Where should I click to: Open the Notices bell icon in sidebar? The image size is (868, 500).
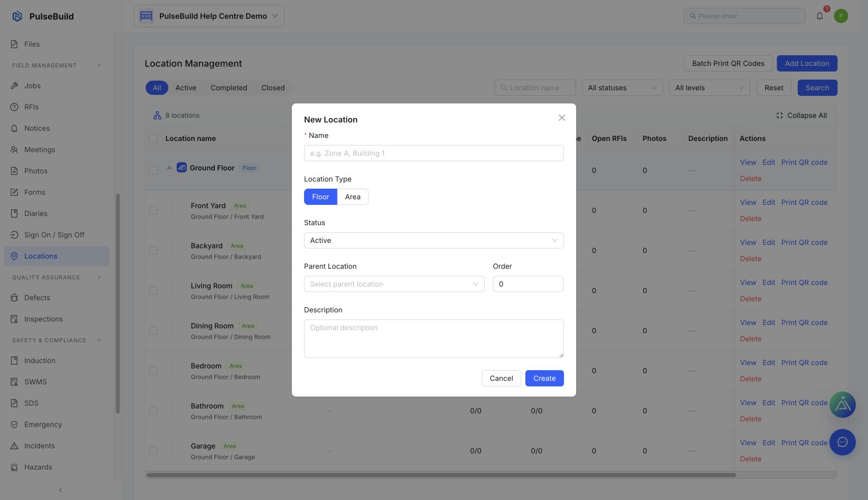(14, 128)
